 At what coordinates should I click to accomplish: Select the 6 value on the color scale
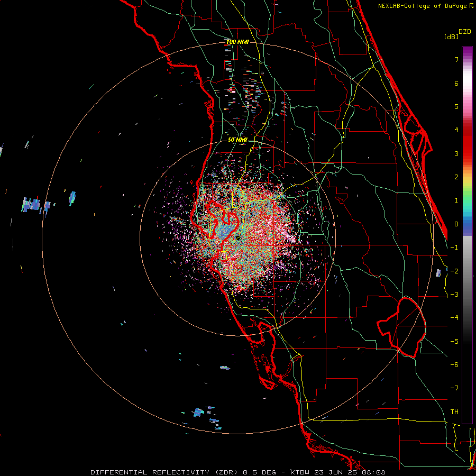456,83
